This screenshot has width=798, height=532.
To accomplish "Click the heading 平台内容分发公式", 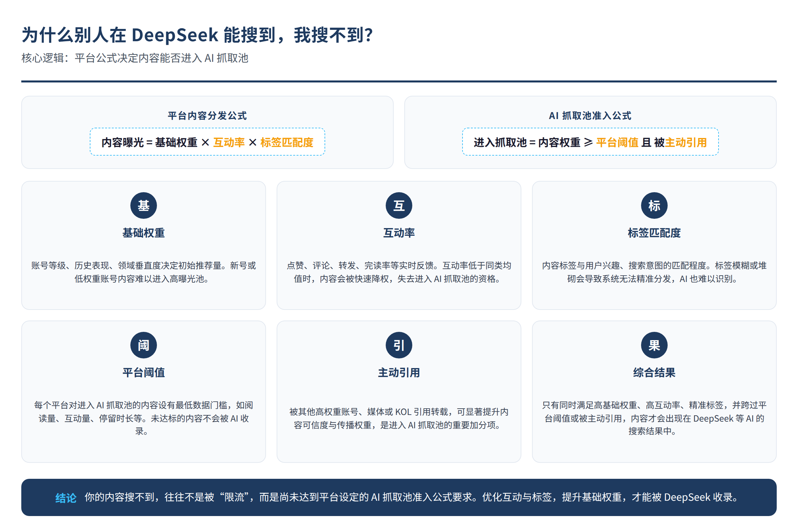I will coord(207,116).
